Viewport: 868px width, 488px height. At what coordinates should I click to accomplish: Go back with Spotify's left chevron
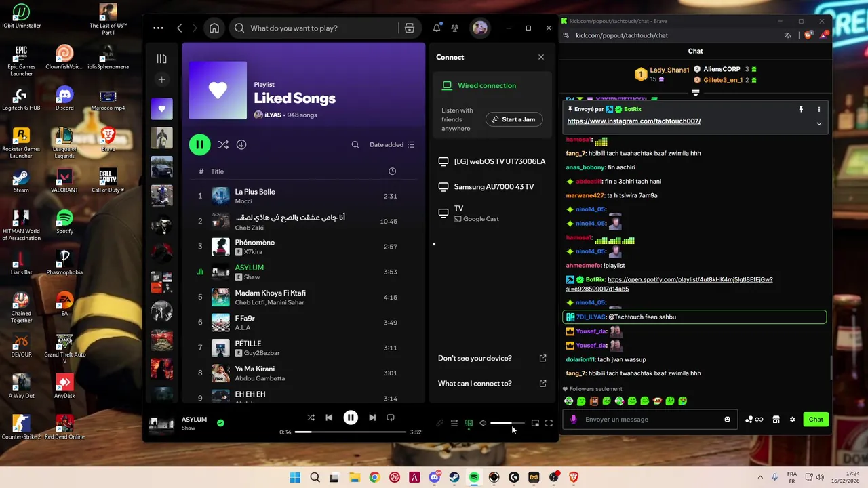click(x=180, y=28)
